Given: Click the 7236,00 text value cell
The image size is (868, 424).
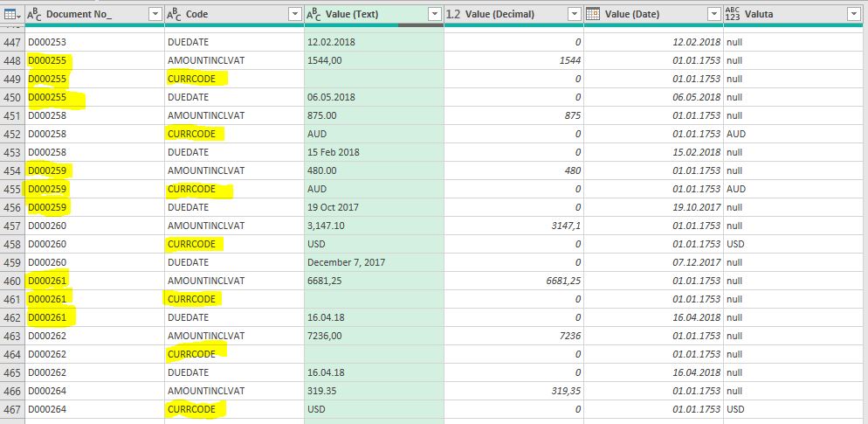Looking at the screenshot, I should tap(375, 336).
